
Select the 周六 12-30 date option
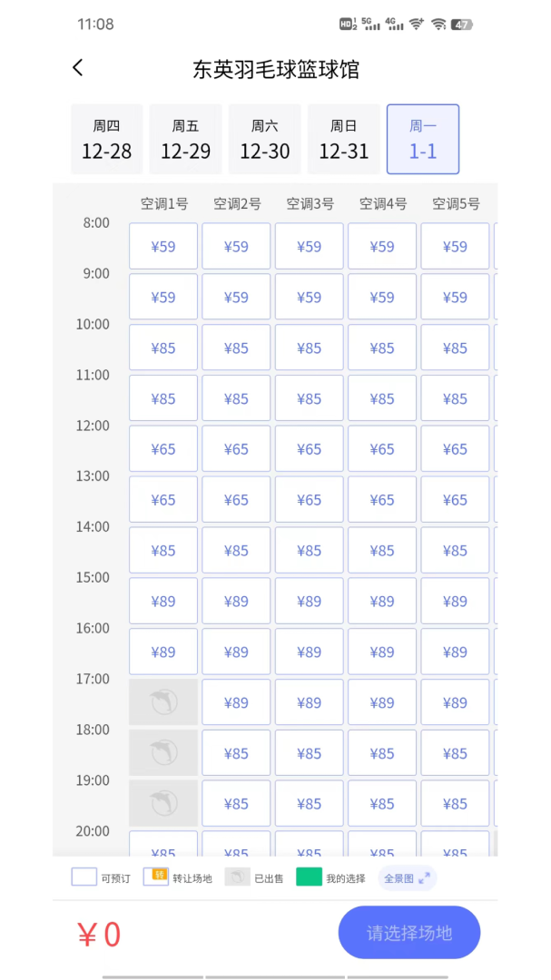tap(264, 139)
